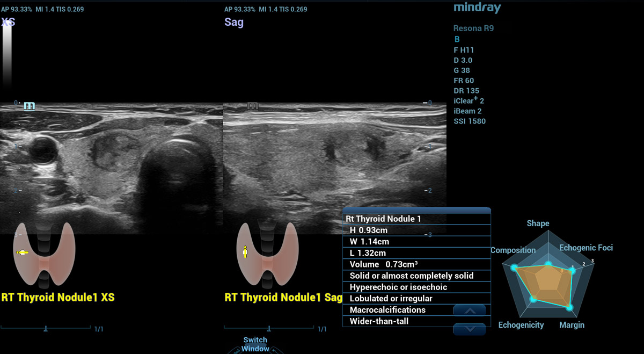Click the RT Thyroid Nodule1 XS annotation
The width and height of the screenshot is (644, 354).
(58, 297)
